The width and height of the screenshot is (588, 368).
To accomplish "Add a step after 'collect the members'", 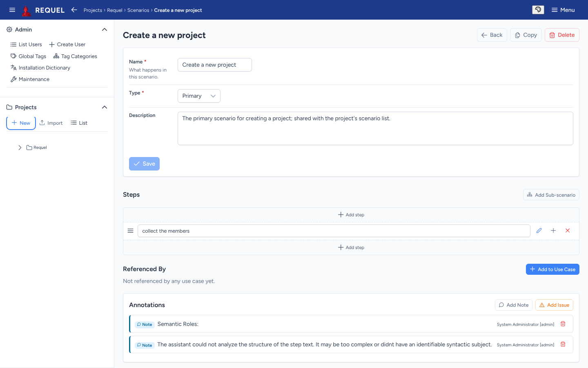I will coord(553,231).
